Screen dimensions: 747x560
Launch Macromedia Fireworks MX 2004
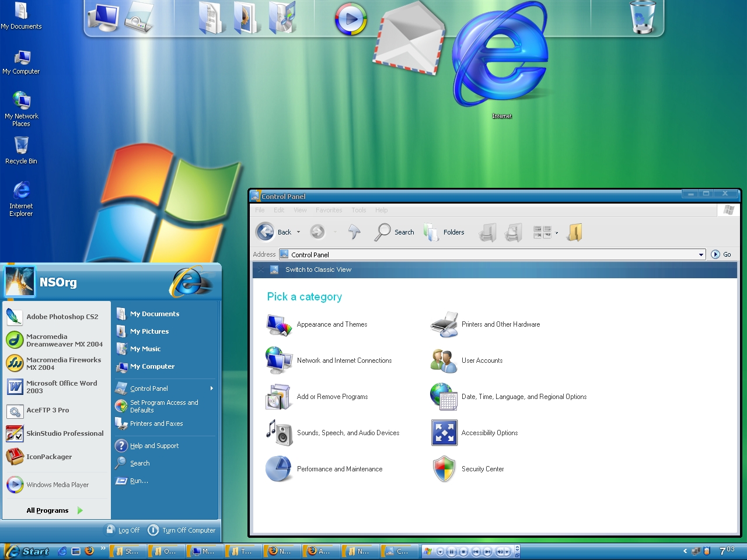point(57,363)
